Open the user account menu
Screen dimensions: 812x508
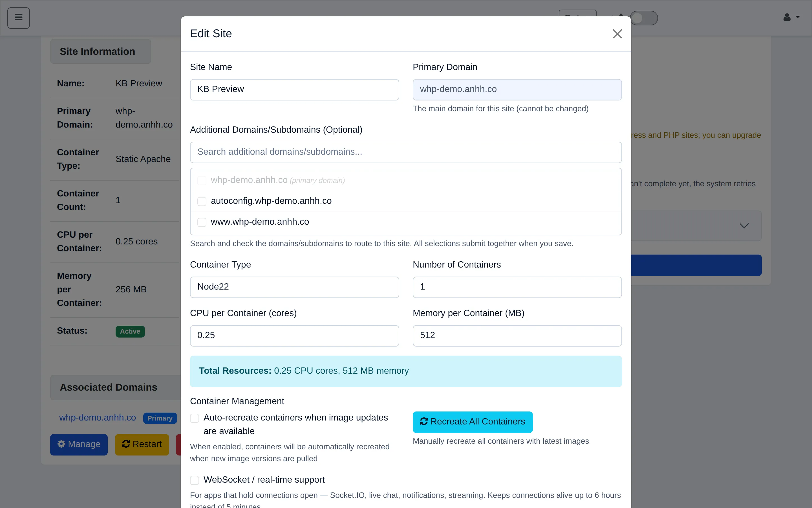(x=791, y=17)
